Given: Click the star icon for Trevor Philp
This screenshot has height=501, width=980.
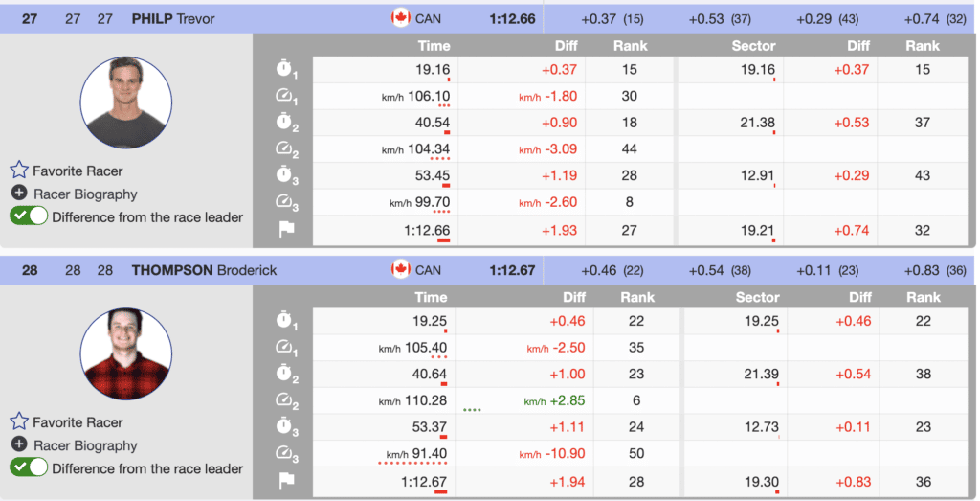Looking at the screenshot, I should click(x=19, y=171).
